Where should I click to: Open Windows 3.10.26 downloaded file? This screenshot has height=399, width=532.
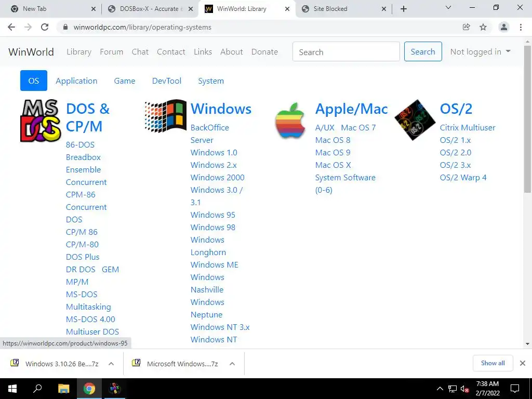[x=62, y=364]
